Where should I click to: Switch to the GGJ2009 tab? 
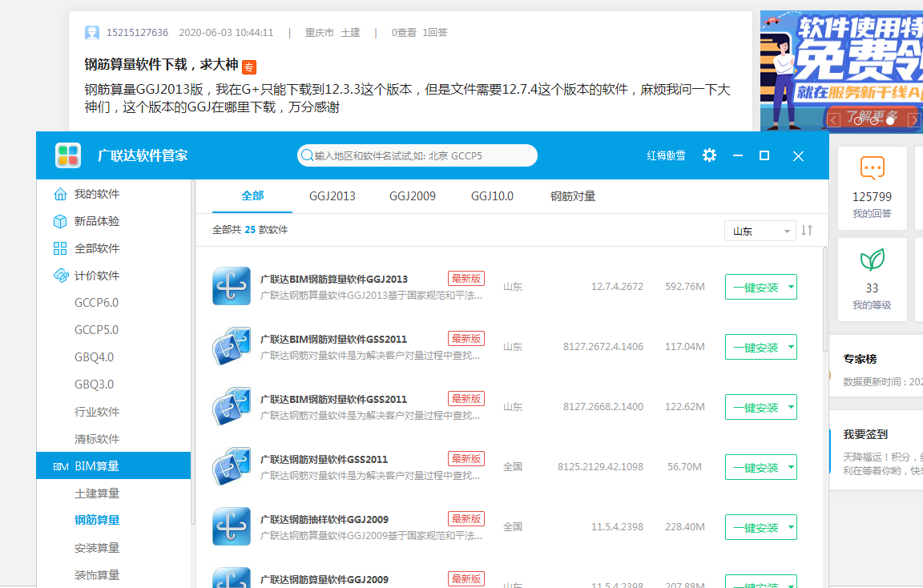[413, 196]
